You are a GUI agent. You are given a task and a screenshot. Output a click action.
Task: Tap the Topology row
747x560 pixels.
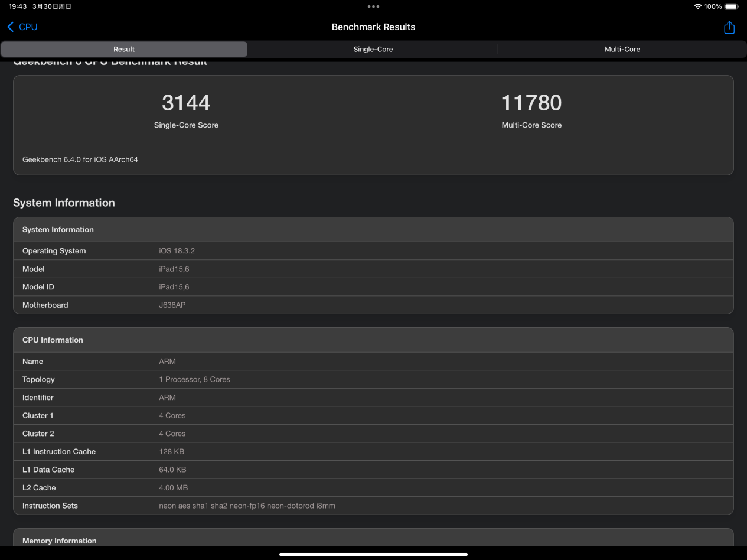[x=373, y=379]
